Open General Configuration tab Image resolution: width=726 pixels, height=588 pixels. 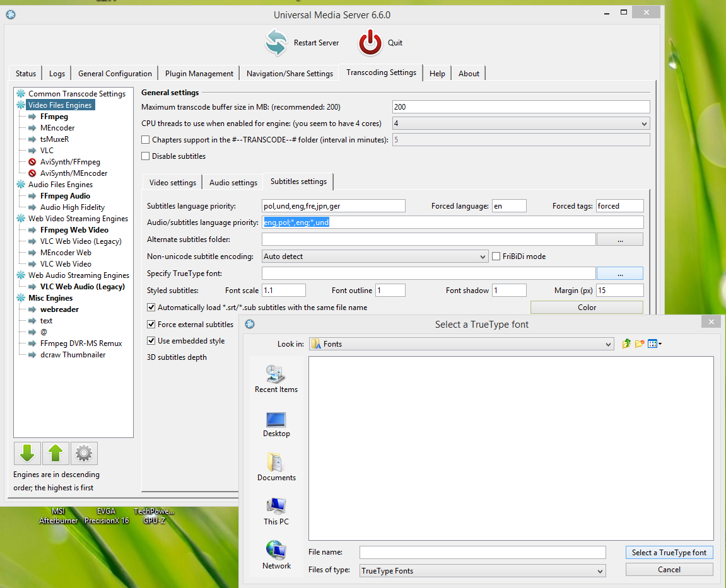click(115, 74)
